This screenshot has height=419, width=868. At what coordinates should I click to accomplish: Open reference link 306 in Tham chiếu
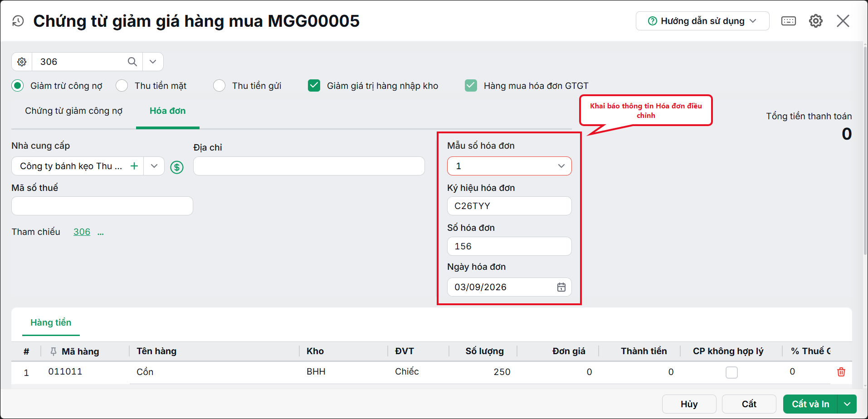[82, 232]
